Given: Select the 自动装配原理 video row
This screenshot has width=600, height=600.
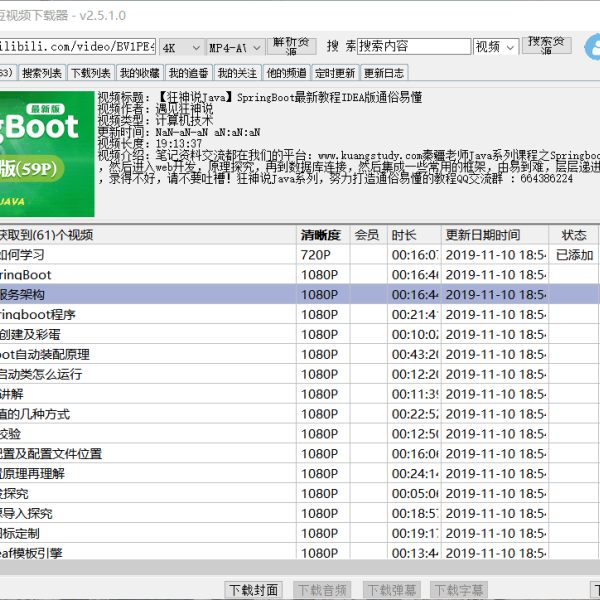Looking at the screenshot, I should tap(298, 354).
